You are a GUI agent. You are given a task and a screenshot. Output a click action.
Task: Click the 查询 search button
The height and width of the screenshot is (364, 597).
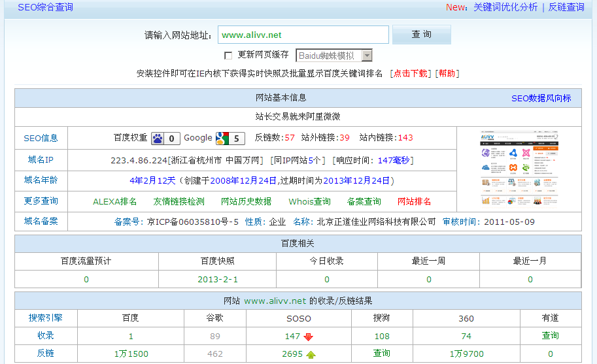[x=422, y=35]
